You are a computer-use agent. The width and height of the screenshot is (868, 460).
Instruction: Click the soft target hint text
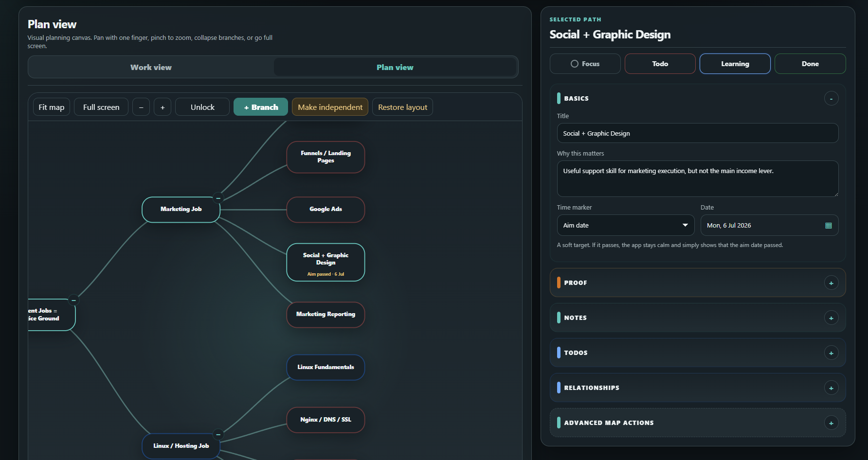click(x=669, y=245)
